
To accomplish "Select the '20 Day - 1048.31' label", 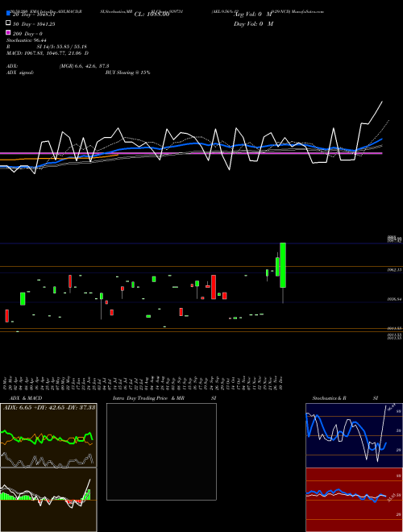I will [x=34, y=15].
